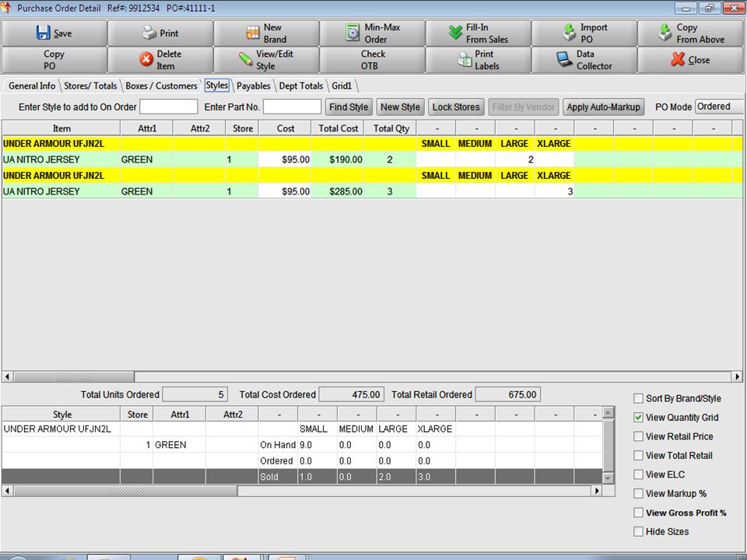Viewport: 747px width, 560px height.
Task: Click the $285.00 total cost cell
Action: click(x=337, y=191)
